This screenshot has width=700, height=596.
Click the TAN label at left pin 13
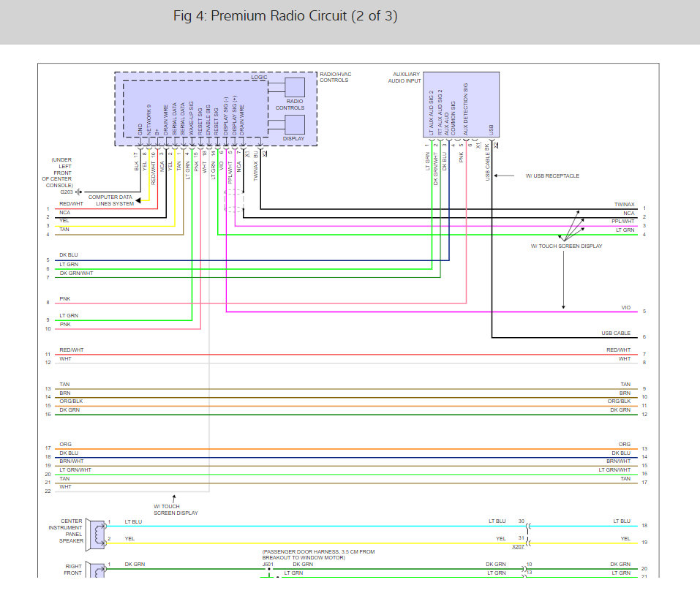pos(64,385)
